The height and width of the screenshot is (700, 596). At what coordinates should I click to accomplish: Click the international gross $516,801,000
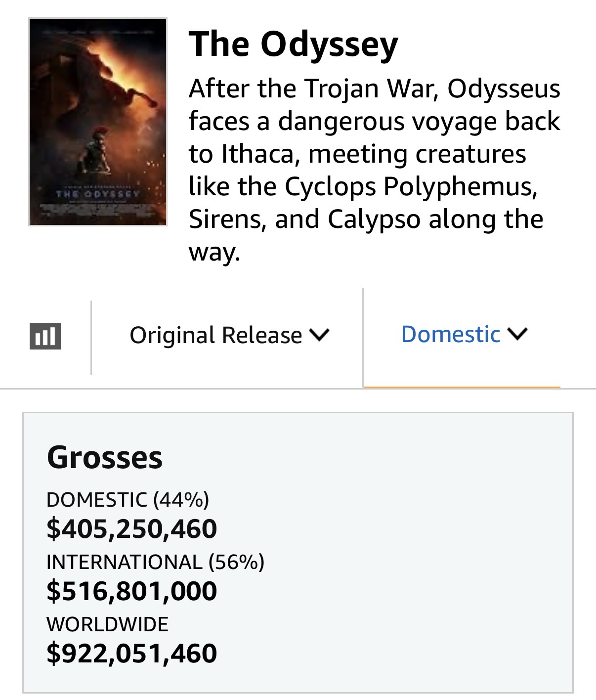tap(132, 591)
